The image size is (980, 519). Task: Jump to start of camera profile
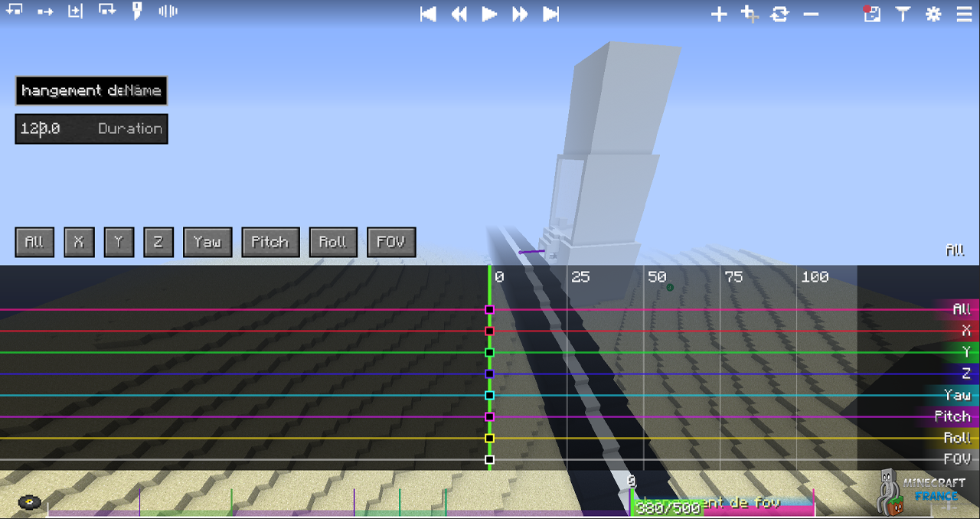pos(429,14)
